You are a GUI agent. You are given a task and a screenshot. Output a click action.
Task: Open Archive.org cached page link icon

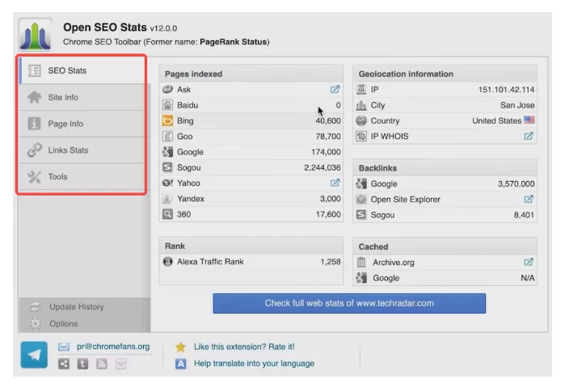point(529,263)
